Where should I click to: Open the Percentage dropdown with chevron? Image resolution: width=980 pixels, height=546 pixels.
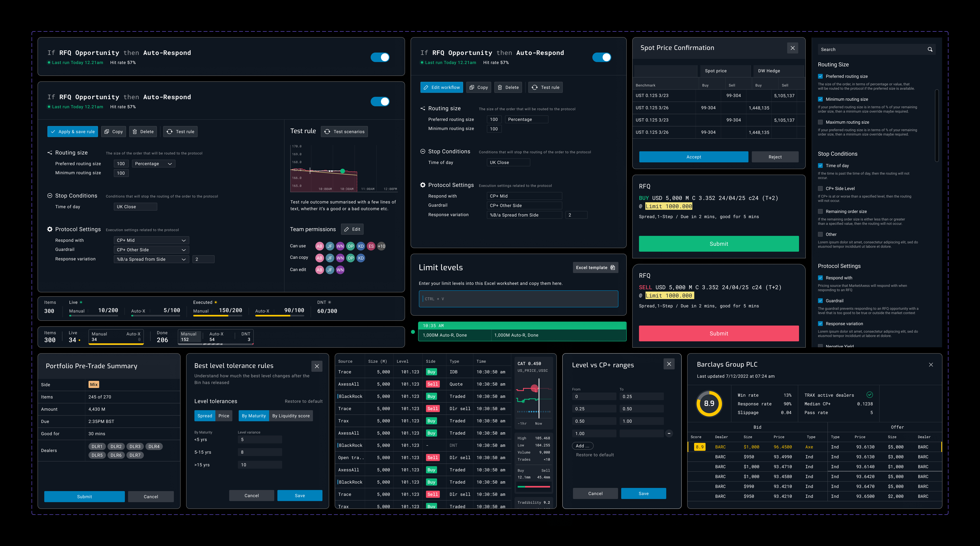154,164
